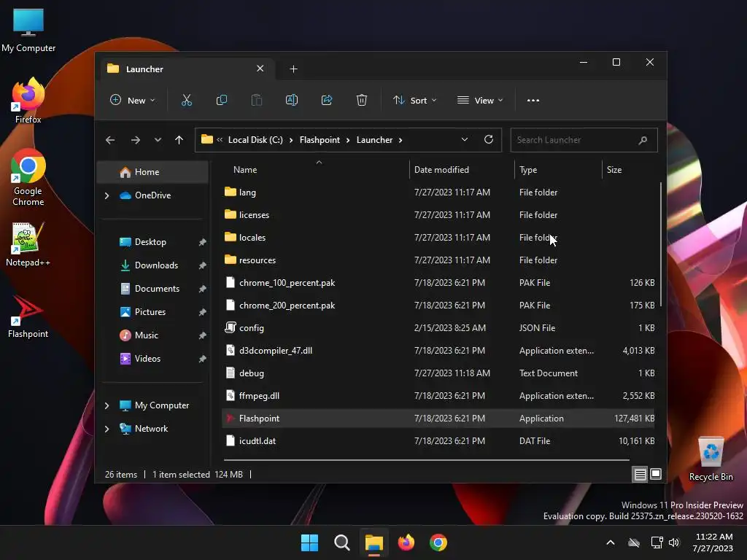Close the Launcher tab
The height and width of the screenshot is (560, 747).
tap(260, 69)
